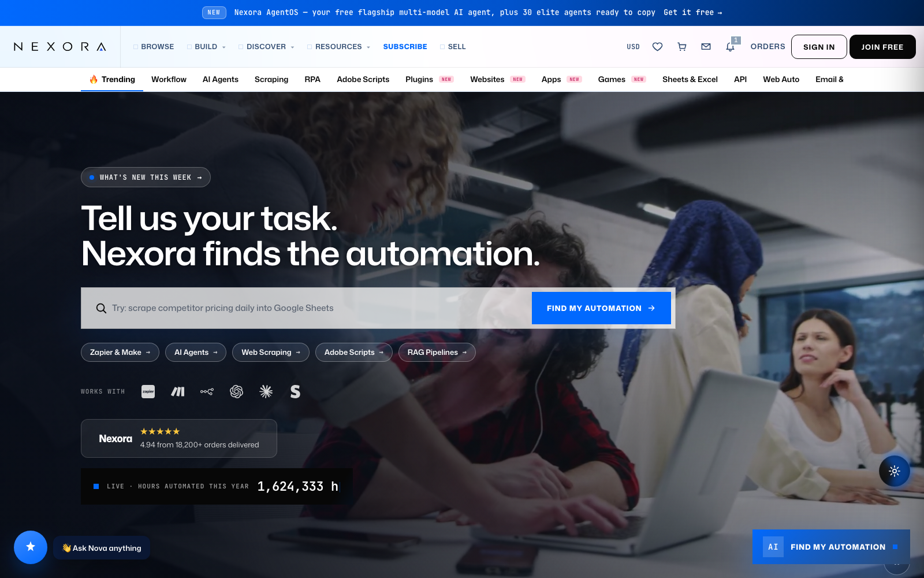Toggle the light/dark theme sun button
Screen dimensions: 924x578
pos(895,471)
